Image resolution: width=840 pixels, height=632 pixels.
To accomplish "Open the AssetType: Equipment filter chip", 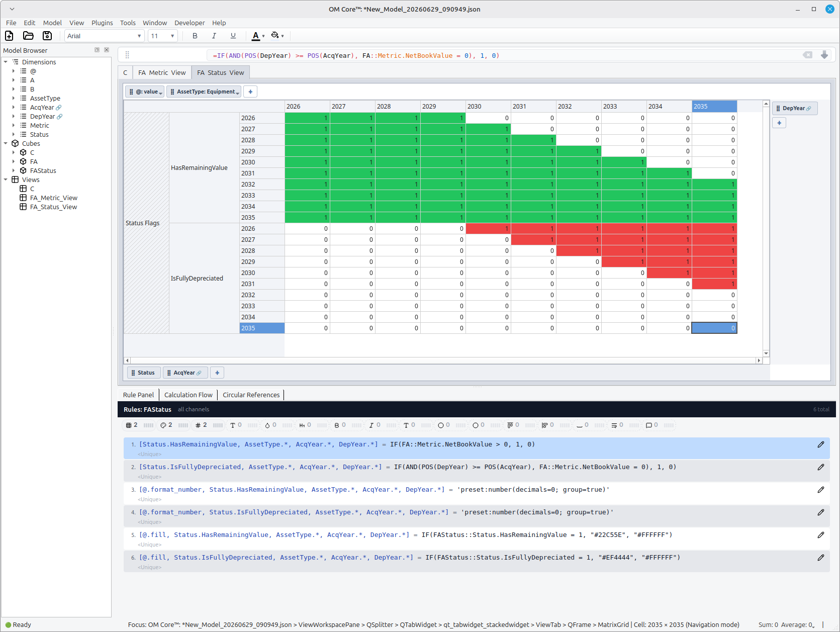I will coord(204,92).
